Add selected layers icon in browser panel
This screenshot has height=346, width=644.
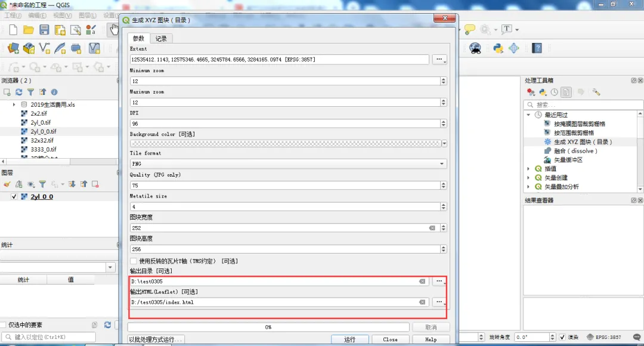(x=7, y=92)
